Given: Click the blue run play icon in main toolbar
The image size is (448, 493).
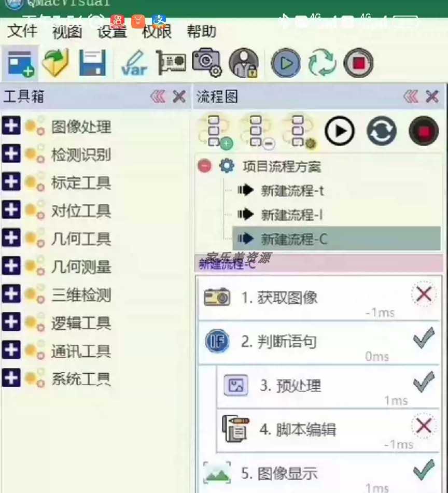Looking at the screenshot, I should (286, 63).
